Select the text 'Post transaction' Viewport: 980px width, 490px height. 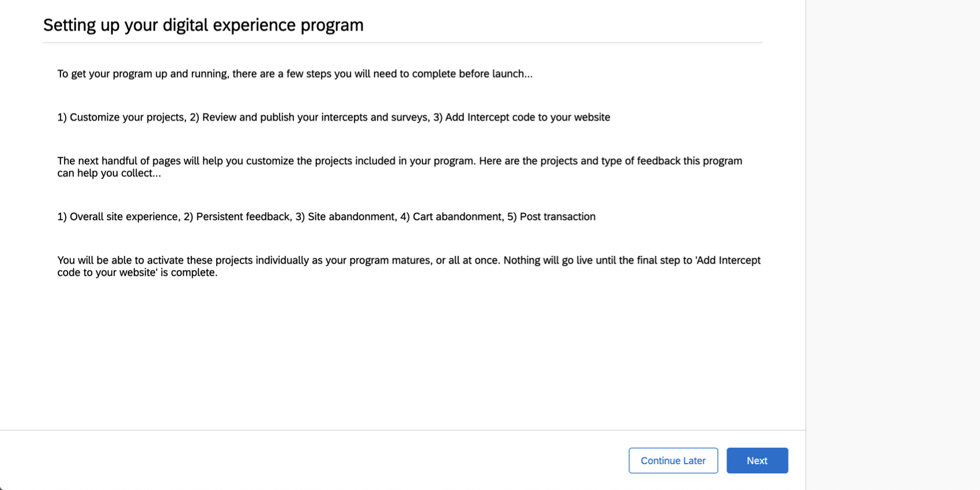pos(557,217)
